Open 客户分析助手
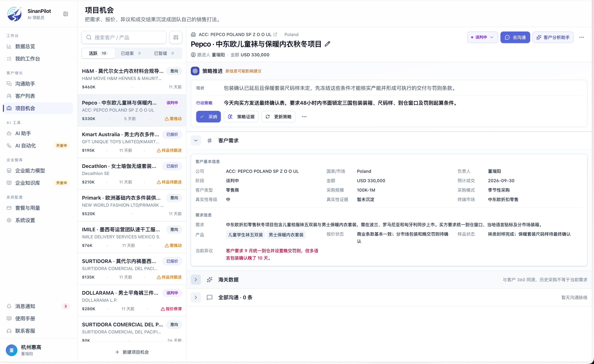The image size is (594, 364). click(553, 37)
